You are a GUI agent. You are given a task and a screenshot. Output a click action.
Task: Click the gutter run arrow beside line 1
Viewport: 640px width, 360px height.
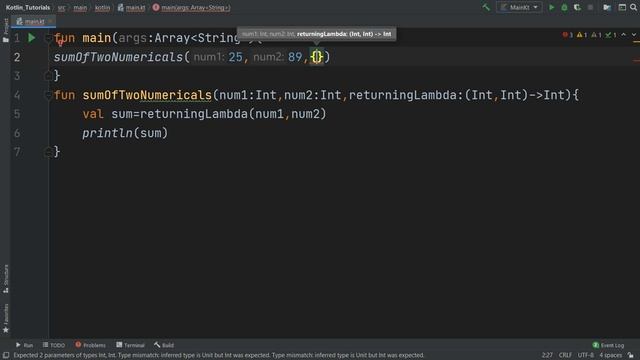(x=31, y=38)
